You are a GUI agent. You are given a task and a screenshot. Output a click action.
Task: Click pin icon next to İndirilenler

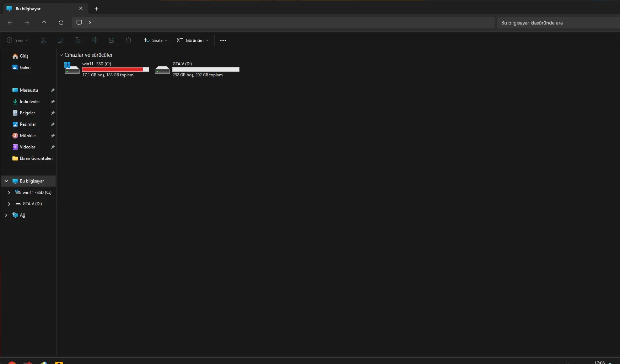tap(53, 102)
